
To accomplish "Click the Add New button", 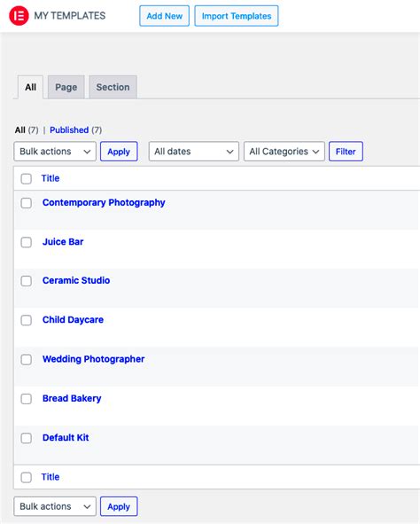I will point(164,16).
